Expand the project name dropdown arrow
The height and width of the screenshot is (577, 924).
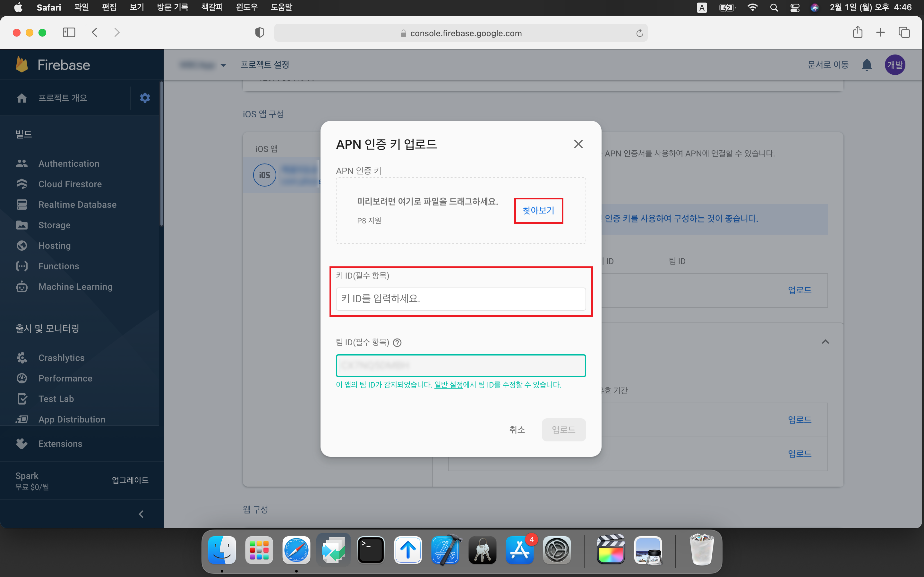(223, 65)
